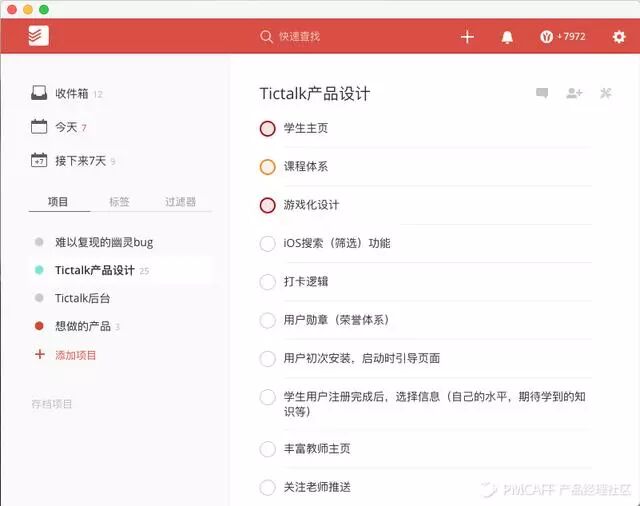Open task text 游戏化设计
The image size is (640, 506).
311,205
